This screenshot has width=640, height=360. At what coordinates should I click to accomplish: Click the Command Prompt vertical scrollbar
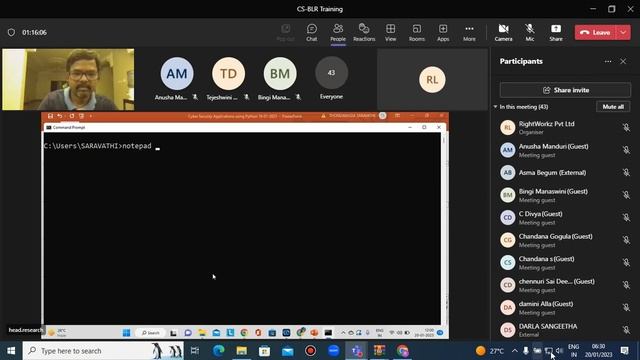coord(443,229)
